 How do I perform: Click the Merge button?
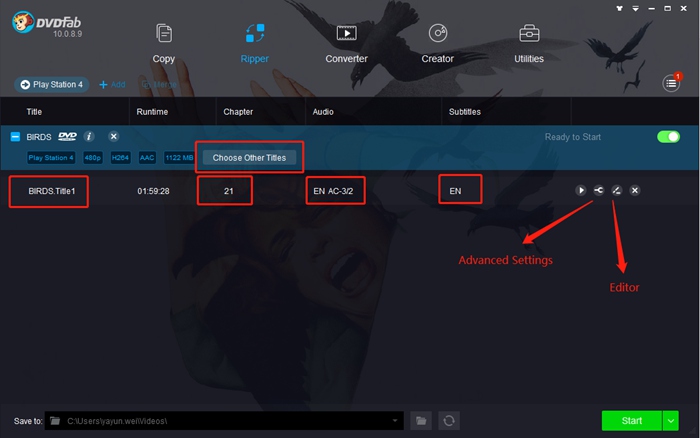(x=159, y=84)
